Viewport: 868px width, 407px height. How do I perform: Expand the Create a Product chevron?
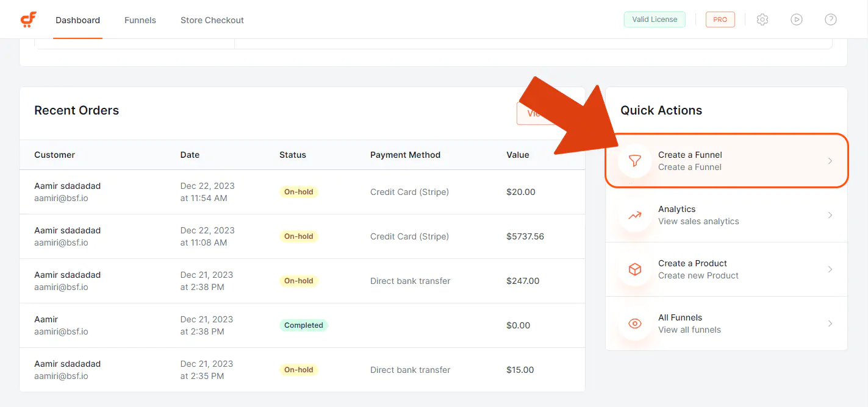[830, 269]
